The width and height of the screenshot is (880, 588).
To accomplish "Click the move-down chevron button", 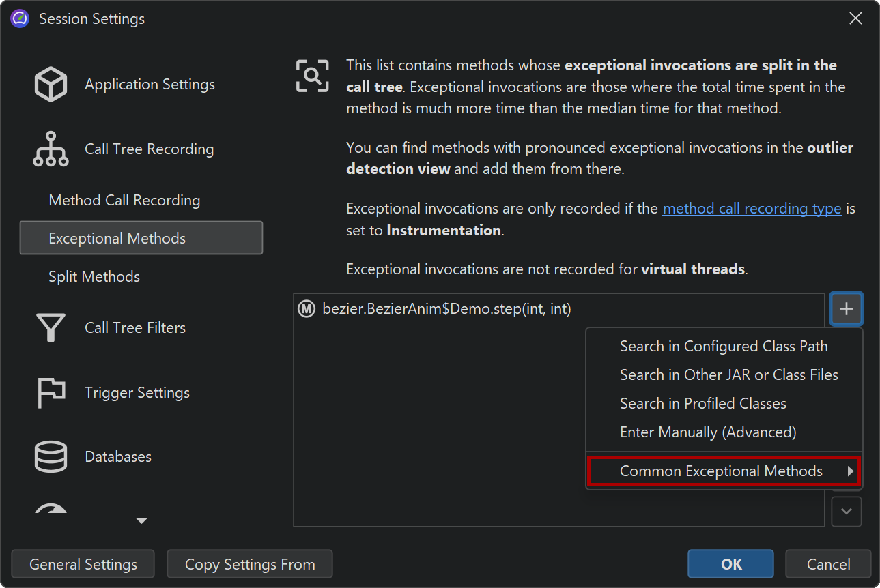I will 847,512.
